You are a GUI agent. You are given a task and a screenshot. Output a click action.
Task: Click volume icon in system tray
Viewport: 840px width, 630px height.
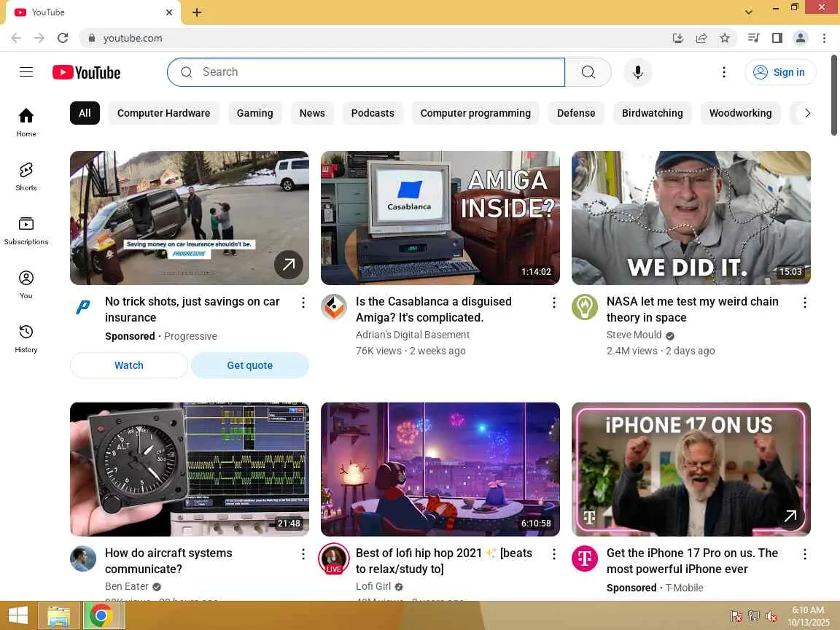coord(771,616)
